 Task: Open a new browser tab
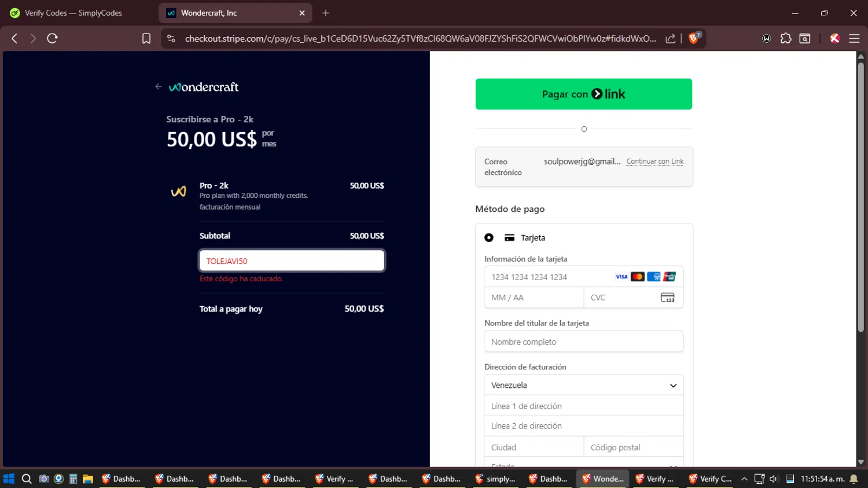pos(326,13)
